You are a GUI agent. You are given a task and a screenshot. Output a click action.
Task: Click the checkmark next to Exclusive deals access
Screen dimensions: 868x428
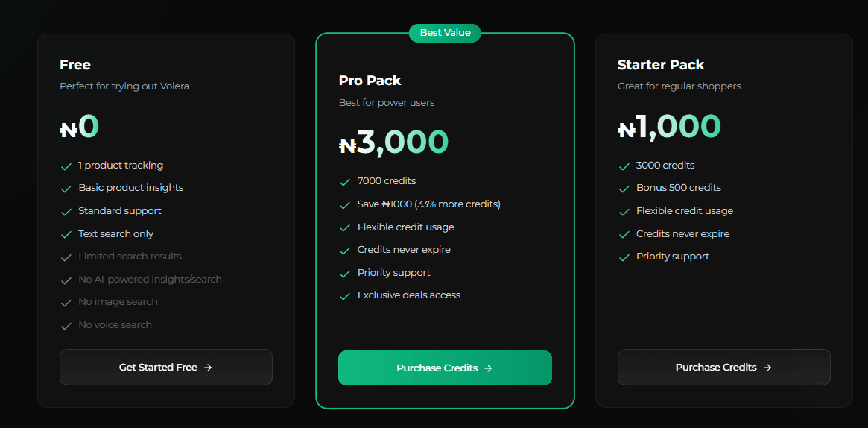(345, 296)
